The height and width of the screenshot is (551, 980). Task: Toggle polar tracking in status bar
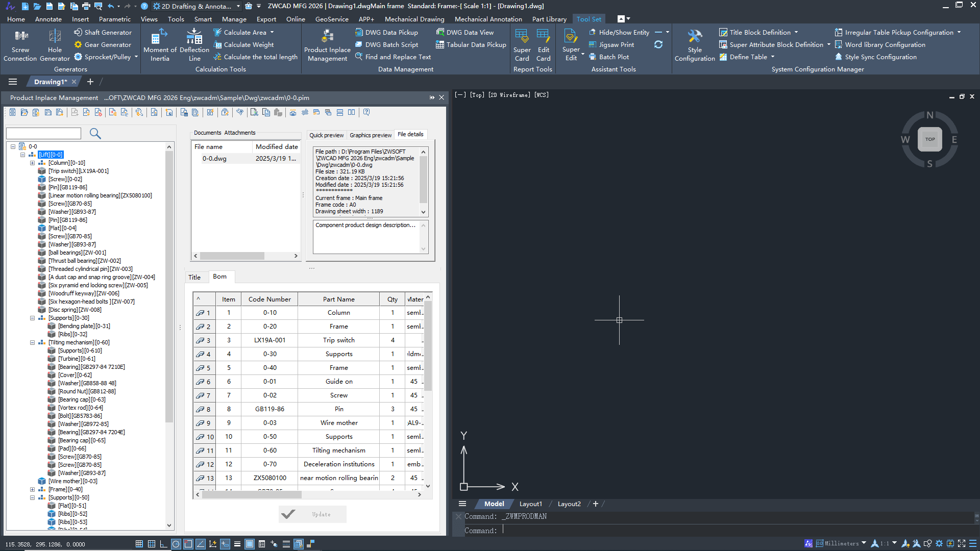176,544
